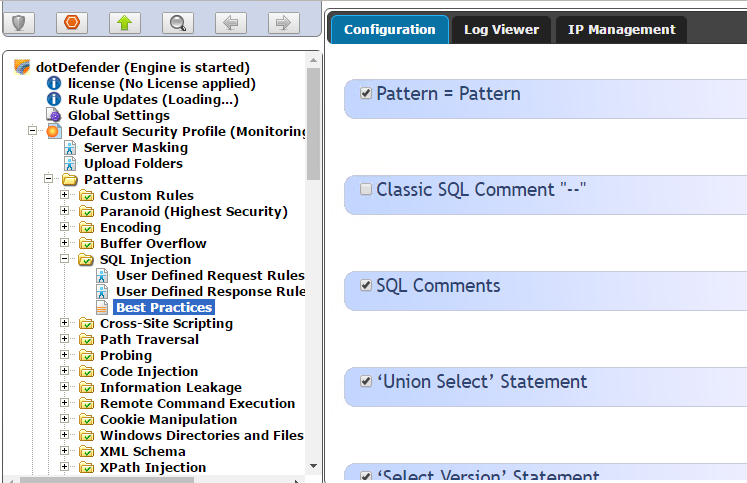747x483 pixels.
Task: Click the User Defined Request Rules icon
Action: [102, 275]
